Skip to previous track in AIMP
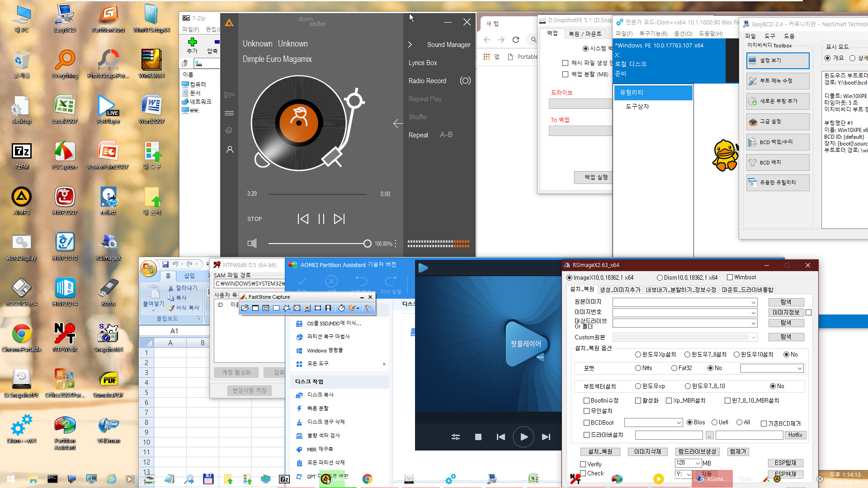This screenshot has height=488, width=868. 303,219
